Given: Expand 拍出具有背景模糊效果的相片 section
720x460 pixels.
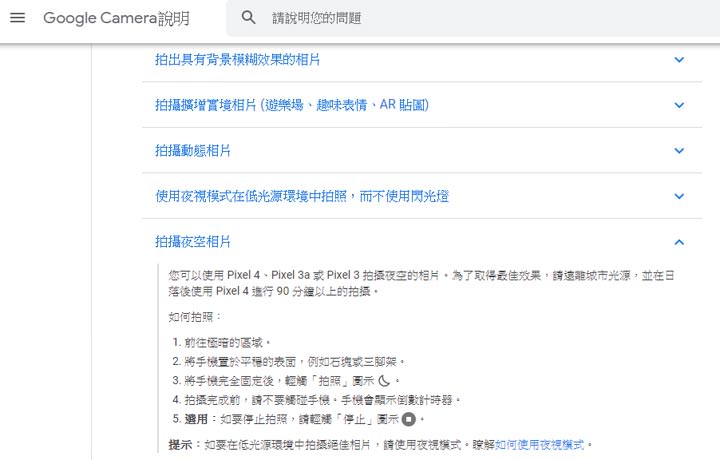Looking at the screenshot, I should [237, 60].
